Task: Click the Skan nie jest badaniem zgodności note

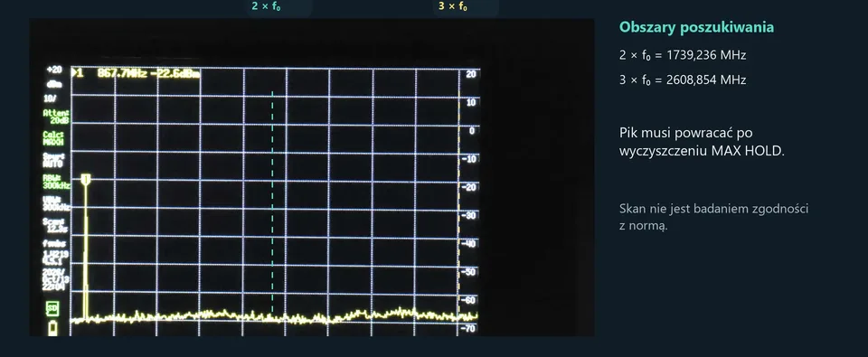Action: click(x=713, y=218)
